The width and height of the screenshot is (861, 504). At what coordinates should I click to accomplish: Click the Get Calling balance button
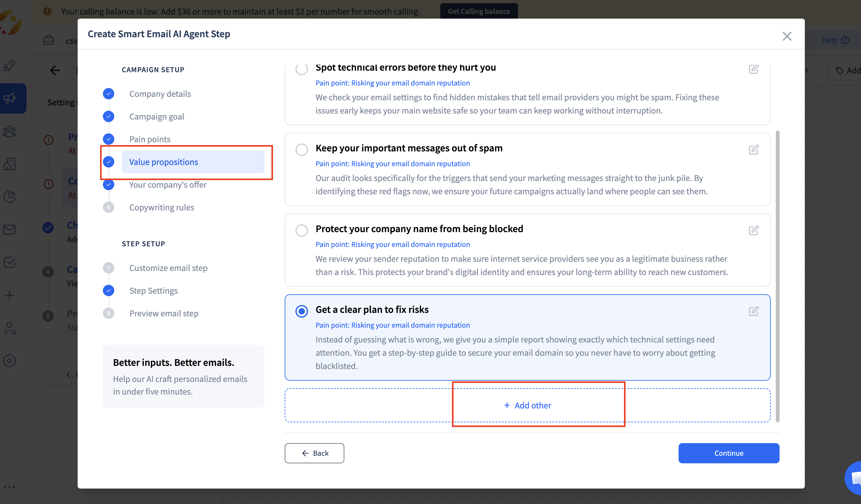tap(479, 11)
